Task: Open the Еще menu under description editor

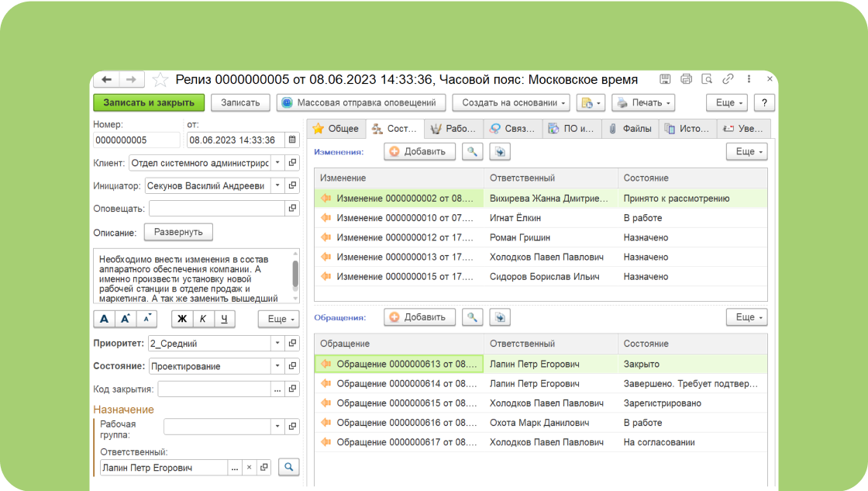Action: tap(279, 319)
